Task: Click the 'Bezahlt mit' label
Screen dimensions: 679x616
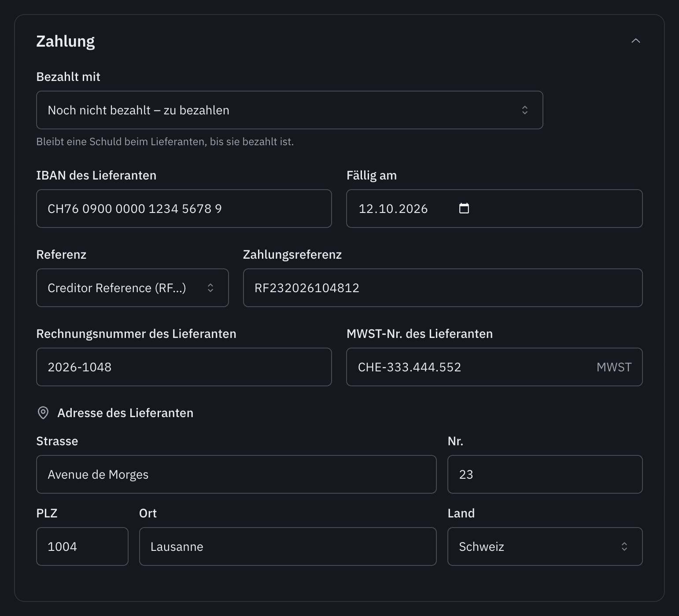Action: [x=68, y=77]
